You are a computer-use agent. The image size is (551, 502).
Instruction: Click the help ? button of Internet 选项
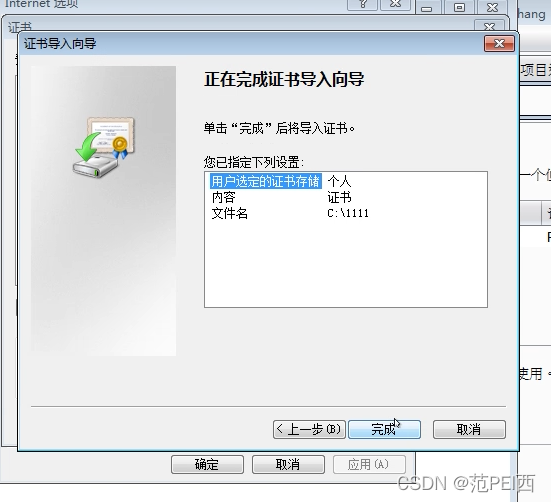pyautogui.click(x=362, y=4)
